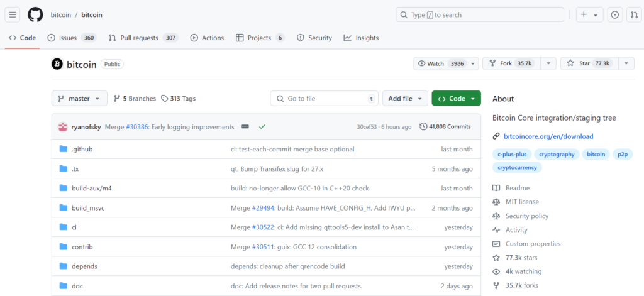
Task: Click 'depends: cleanup after qrencode build' message
Action: point(288,266)
